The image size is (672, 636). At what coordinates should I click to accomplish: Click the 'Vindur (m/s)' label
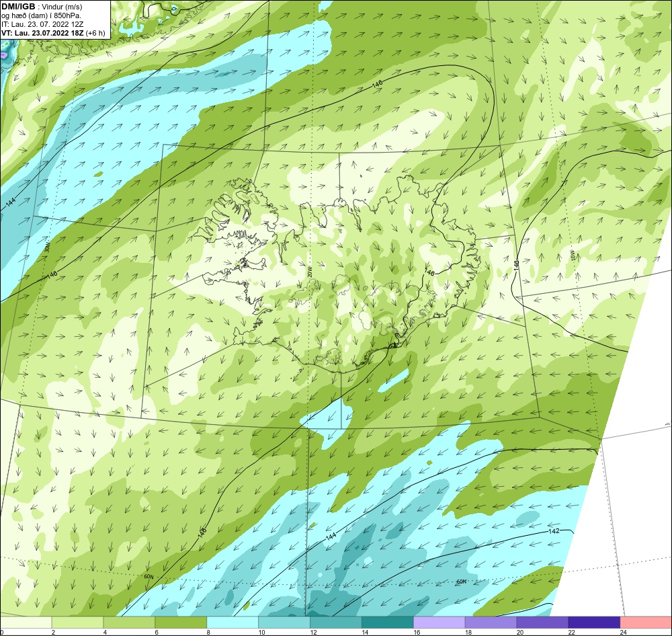(x=62, y=7)
